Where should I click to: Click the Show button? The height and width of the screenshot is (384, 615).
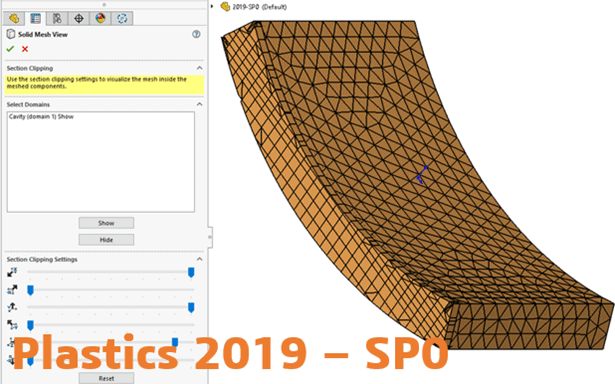[106, 223]
